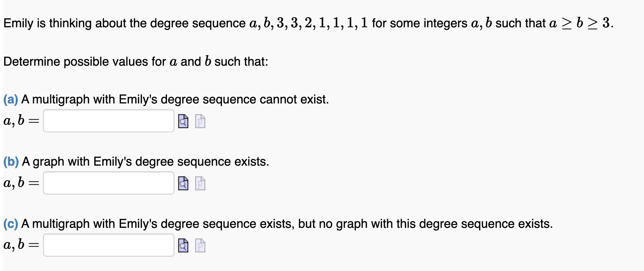Viewport: 644px width, 271px height.
Task: Click the 'P' paper icon beside part (b) answer box
Action: (x=199, y=184)
